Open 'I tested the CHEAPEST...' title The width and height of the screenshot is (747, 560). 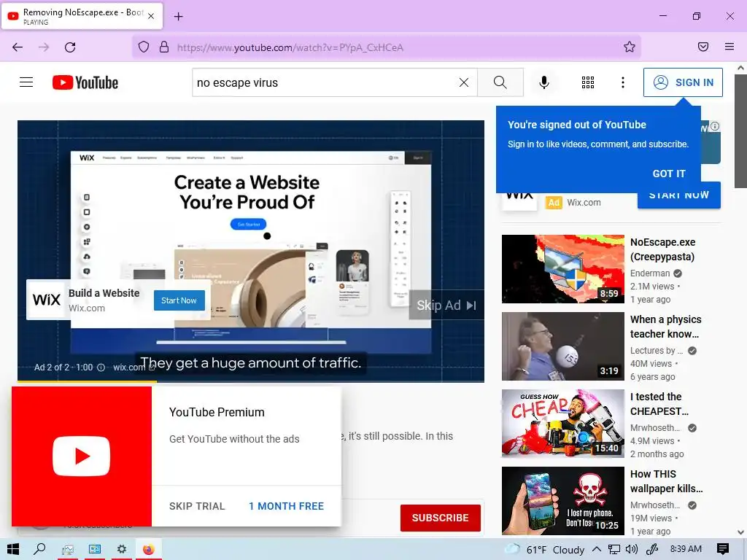[659, 404]
